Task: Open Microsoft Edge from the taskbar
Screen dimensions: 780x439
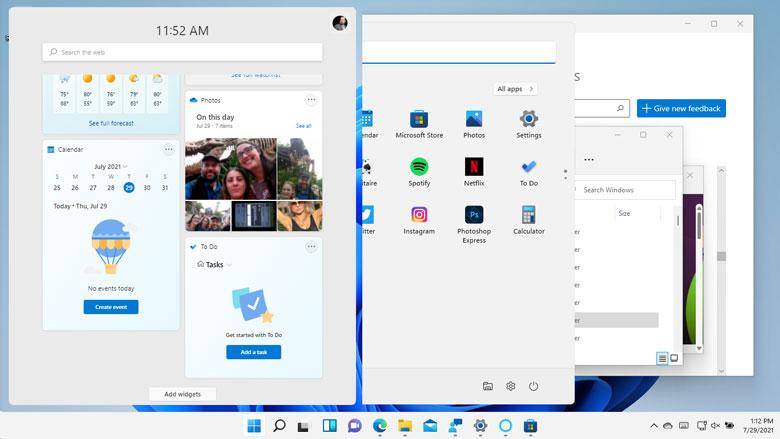Action: pyautogui.click(x=380, y=426)
